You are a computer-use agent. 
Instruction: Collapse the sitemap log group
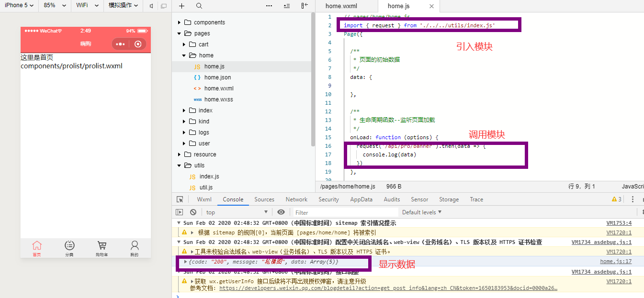tap(179, 223)
